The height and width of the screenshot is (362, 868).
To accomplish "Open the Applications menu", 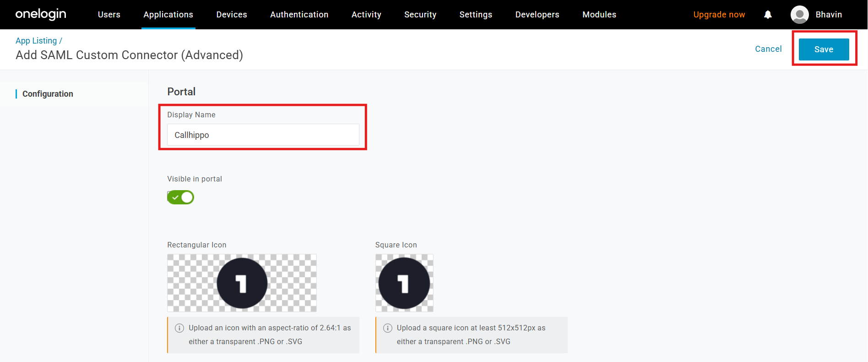I will [x=168, y=15].
